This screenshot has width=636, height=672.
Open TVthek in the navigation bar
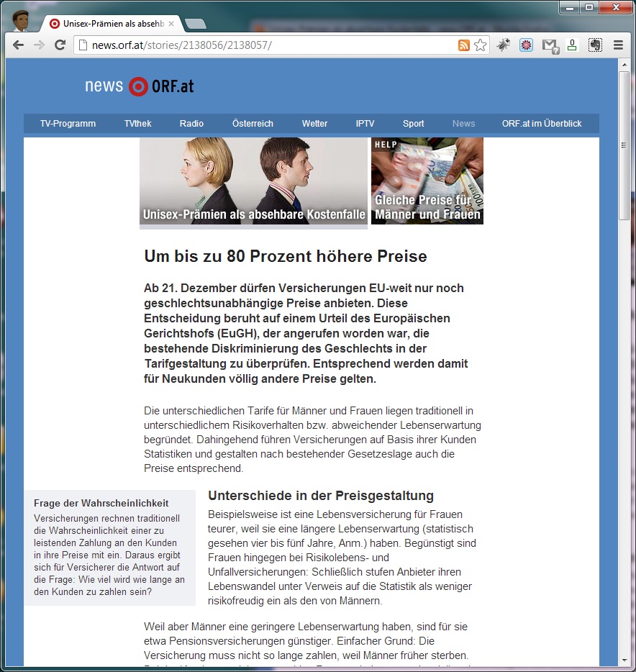(137, 124)
